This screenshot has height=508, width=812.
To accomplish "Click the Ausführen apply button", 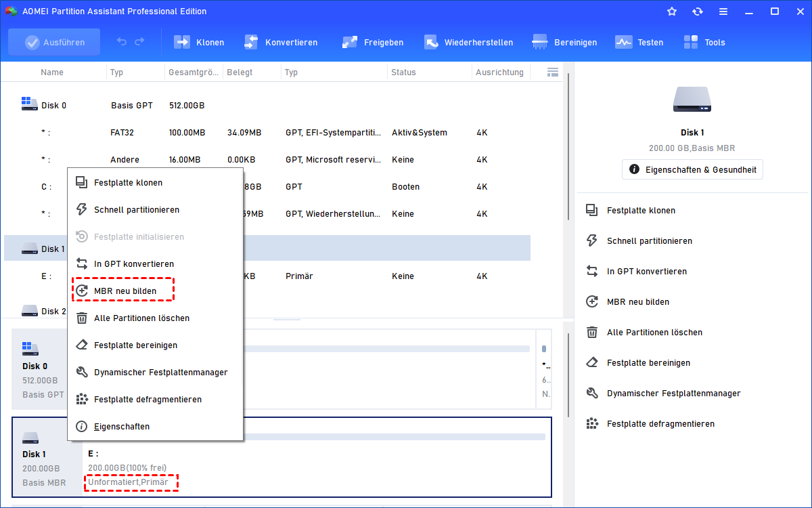I will pyautogui.click(x=54, y=42).
